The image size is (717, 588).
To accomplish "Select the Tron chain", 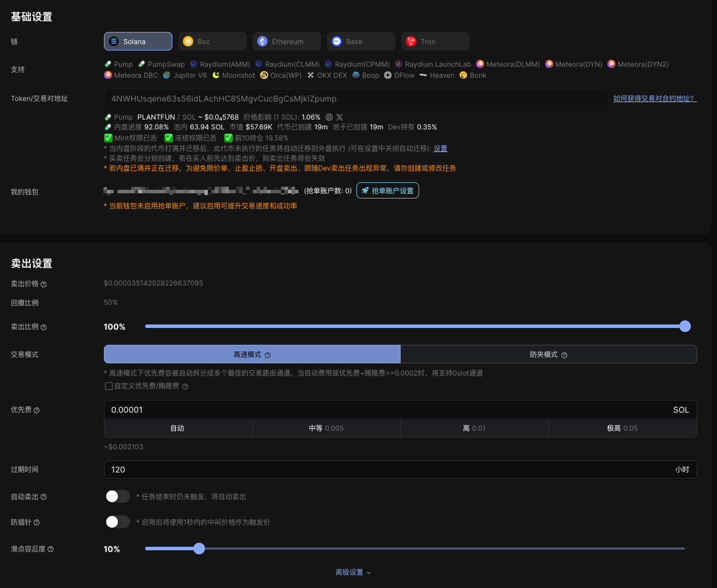I will (x=435, y=41).
